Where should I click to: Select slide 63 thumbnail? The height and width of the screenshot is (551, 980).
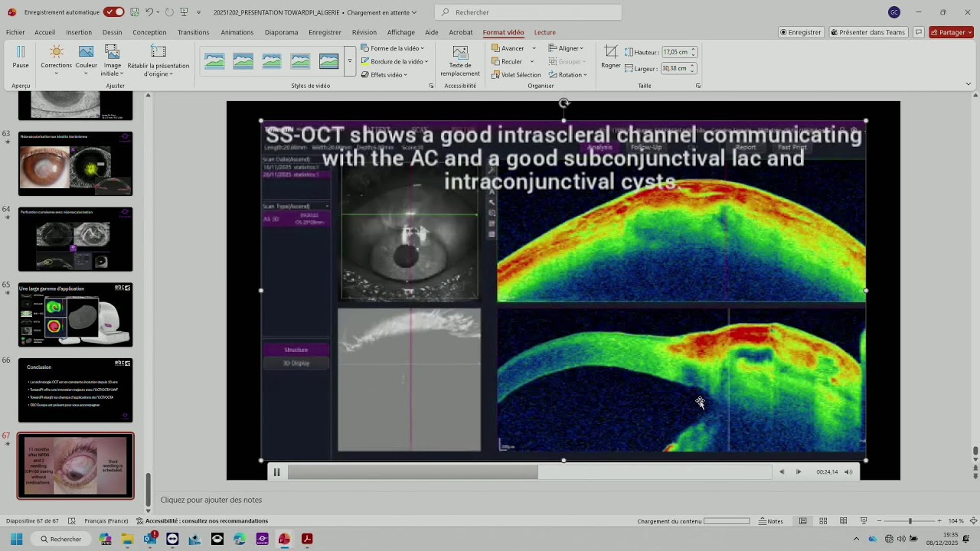pos(75,164)
